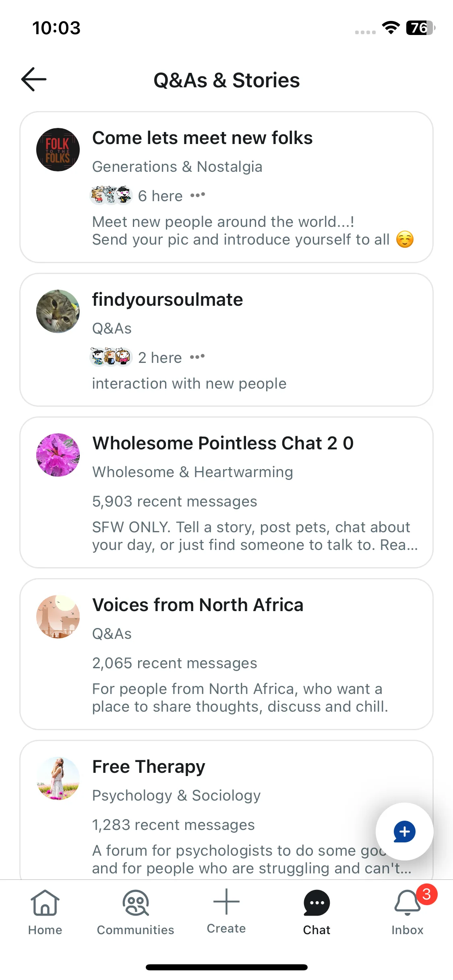Tap the floating new chat button
Screen dimensions: 453x980
(405, 832)
